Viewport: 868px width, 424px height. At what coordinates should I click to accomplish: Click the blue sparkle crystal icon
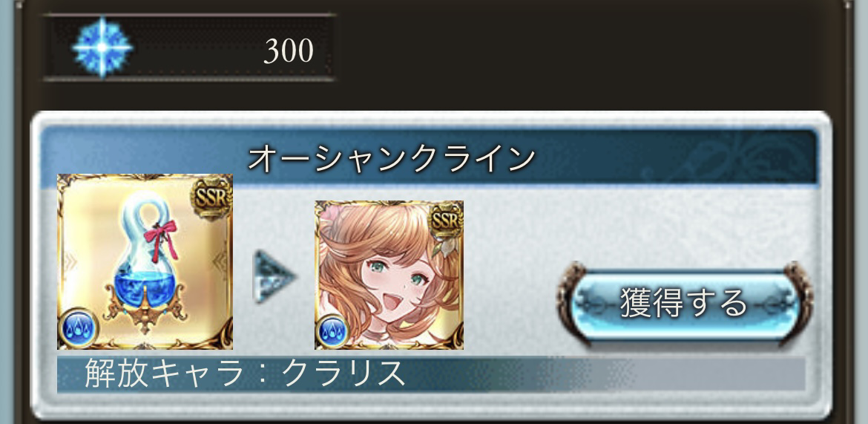tap(102, 48)
